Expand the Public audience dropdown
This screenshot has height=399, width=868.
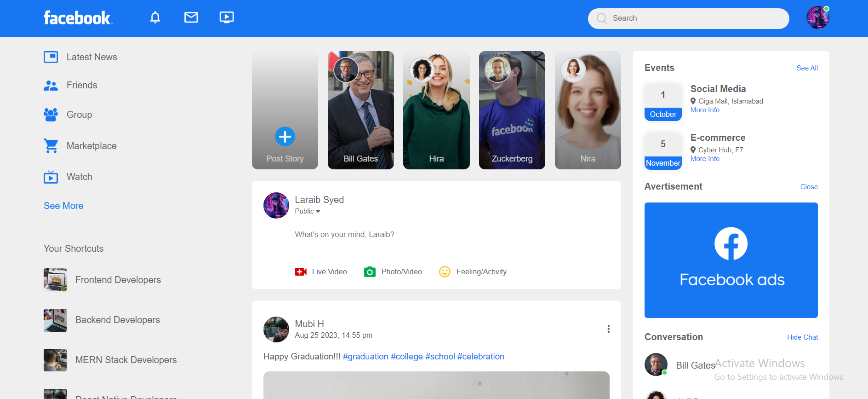pyautogui.click(x=308, y=211)
